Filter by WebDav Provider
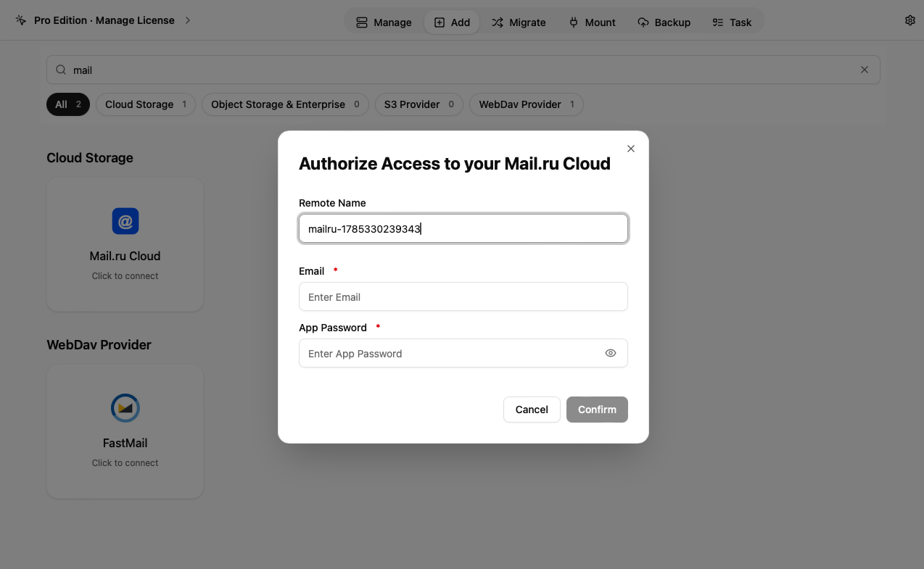Image resolution: width=924 pixels, height=569 pixels. click(527, 104)
